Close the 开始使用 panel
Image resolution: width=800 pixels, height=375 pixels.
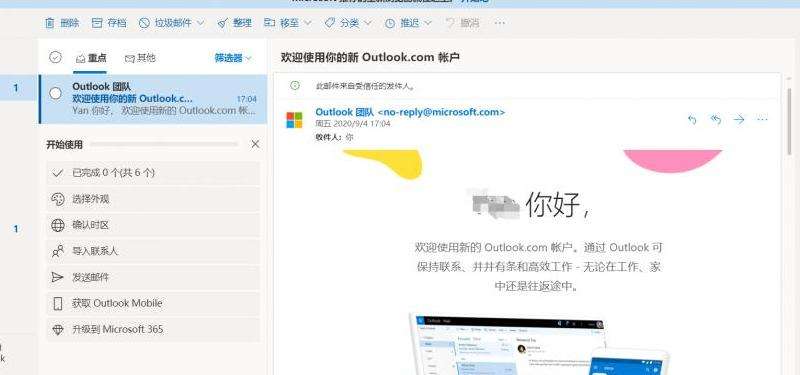pyautogui.click(x=255, y=144)
